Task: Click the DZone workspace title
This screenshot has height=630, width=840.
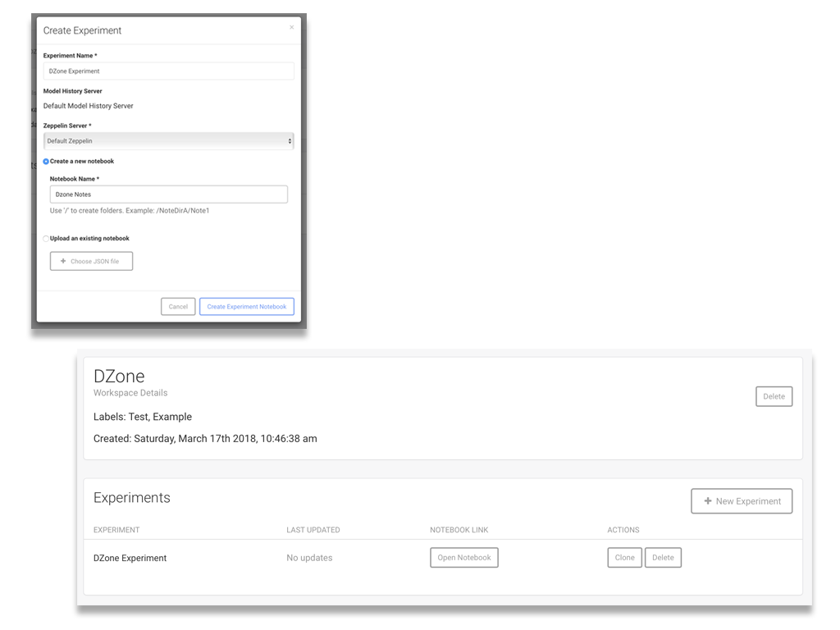Action: click(x=119, y=376)
